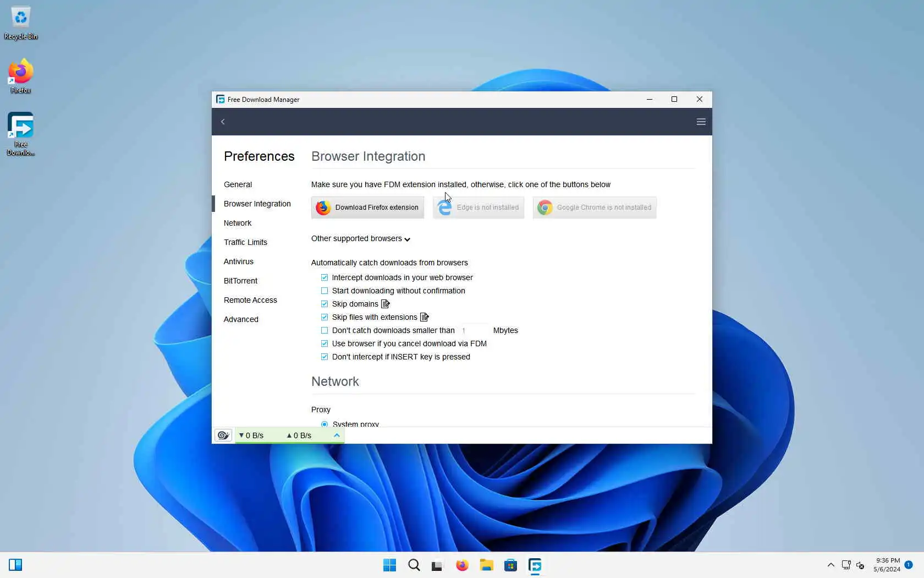This screenshot has width=924, height=578.
Task: Uncheck the Skip domains checkbox
Action: click(x=324, y=304)
